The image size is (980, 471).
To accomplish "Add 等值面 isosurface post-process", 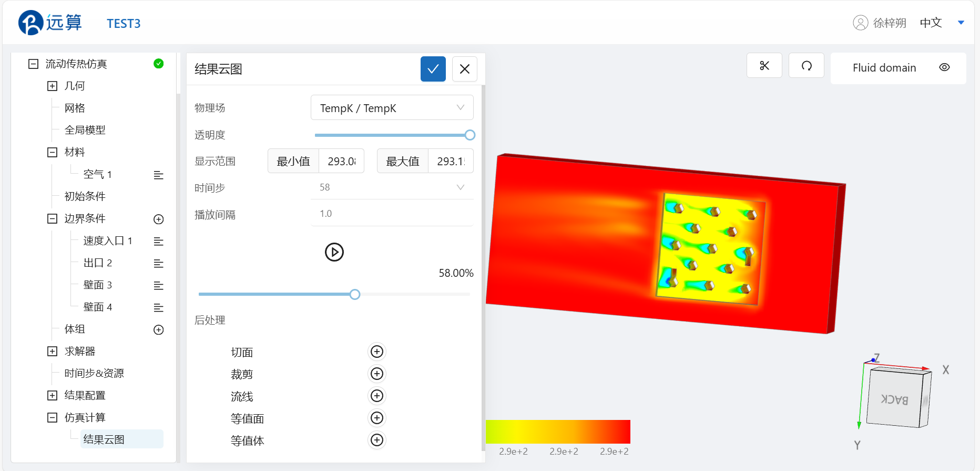I will [x=377, y=418].
